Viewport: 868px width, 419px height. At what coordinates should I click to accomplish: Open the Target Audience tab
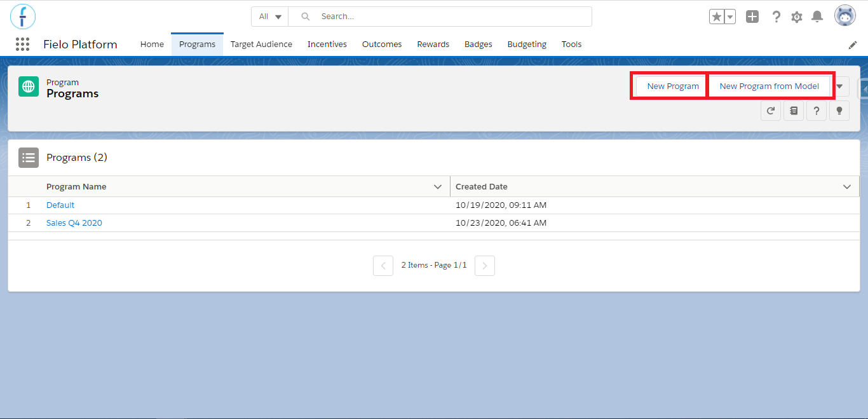click(x=261, y=45)
